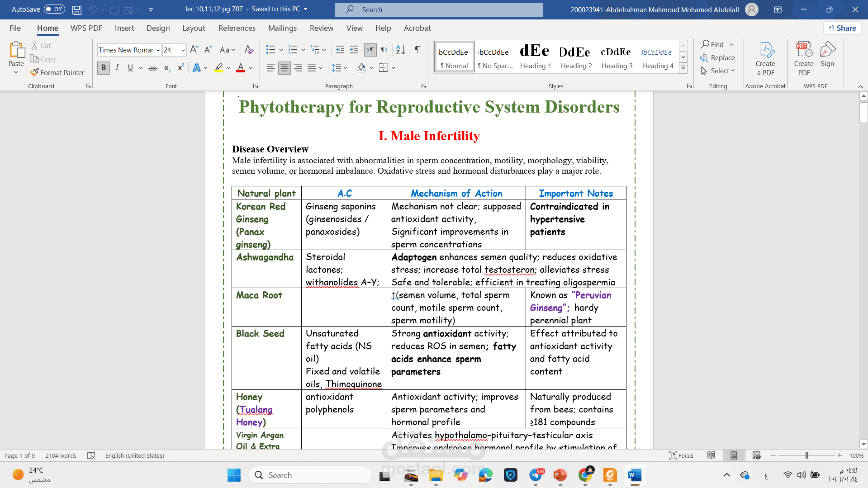868x488 pixels.
Task: Click the Focus mode button
Action: coord(681,455)
